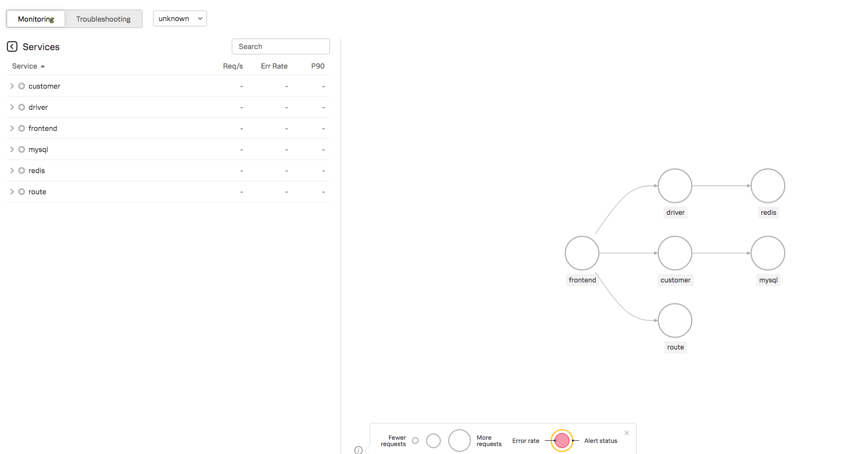Expand the customer service row

point(12,86)
